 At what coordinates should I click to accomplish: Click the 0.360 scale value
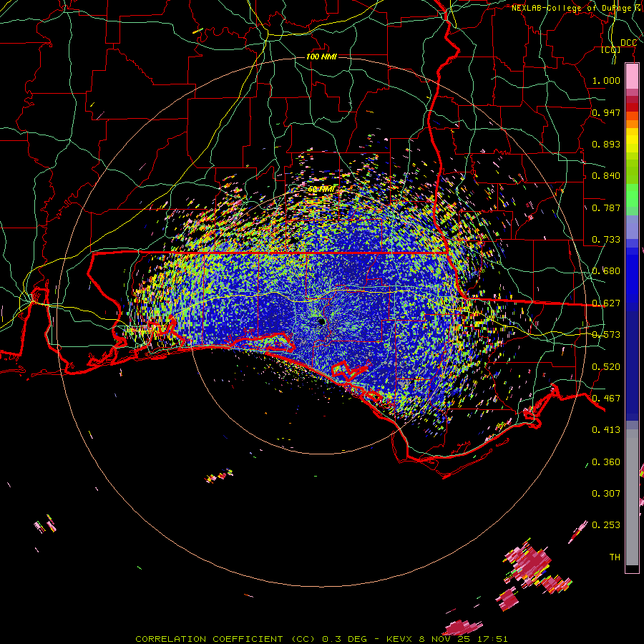coord(606,462)
